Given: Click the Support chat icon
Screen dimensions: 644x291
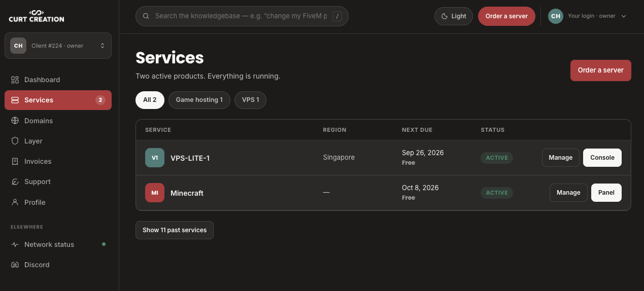Looking at the screenshot, I should 15,181.
